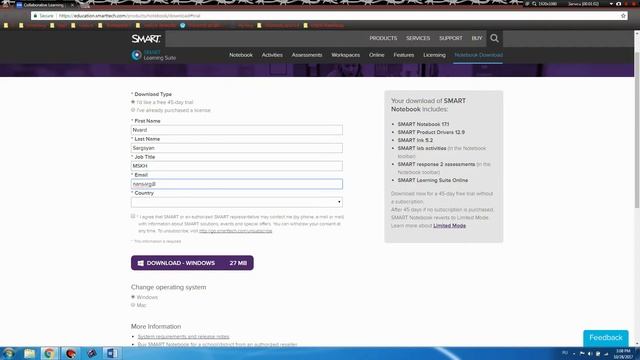This screenshot has height=360, width=640.
Task: Choose Windows as operating system
Action: pos(133,297)
